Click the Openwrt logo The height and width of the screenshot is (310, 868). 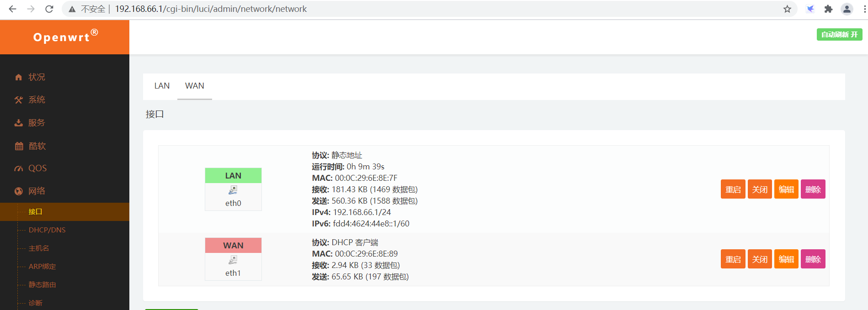pos(65,37)
